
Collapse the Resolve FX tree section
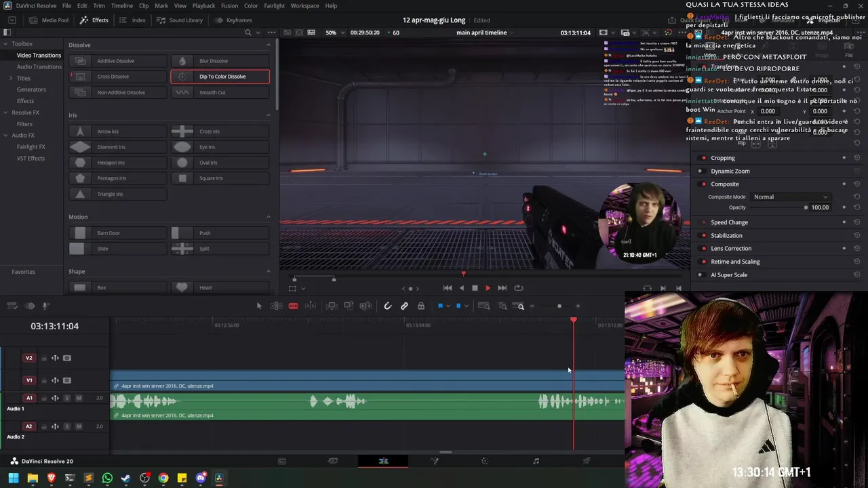click(5, 113)
